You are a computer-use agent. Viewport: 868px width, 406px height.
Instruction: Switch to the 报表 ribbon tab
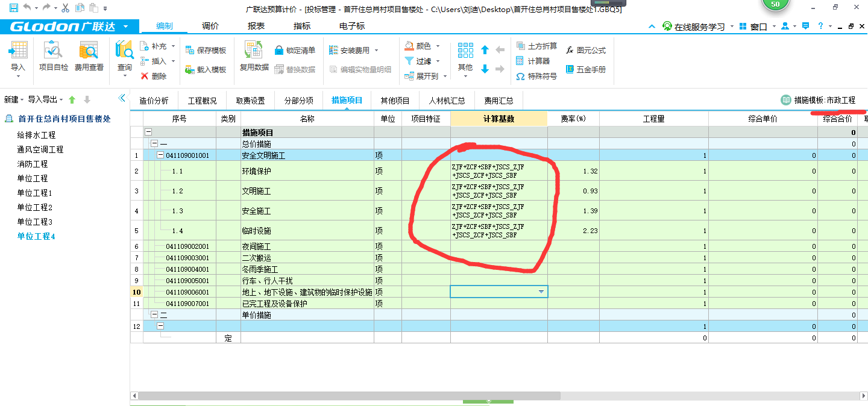(256, 27)
